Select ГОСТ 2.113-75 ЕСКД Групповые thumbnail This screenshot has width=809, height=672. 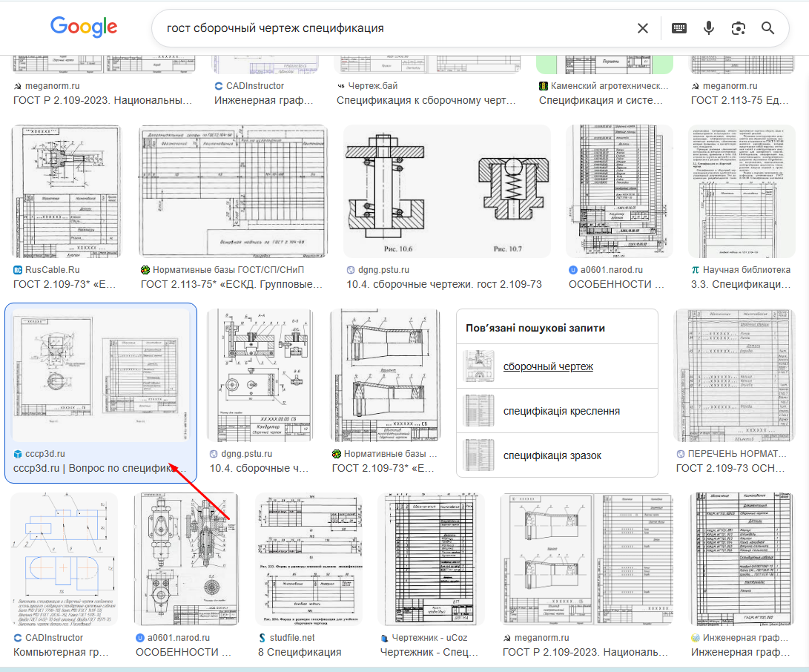(233, 191)
